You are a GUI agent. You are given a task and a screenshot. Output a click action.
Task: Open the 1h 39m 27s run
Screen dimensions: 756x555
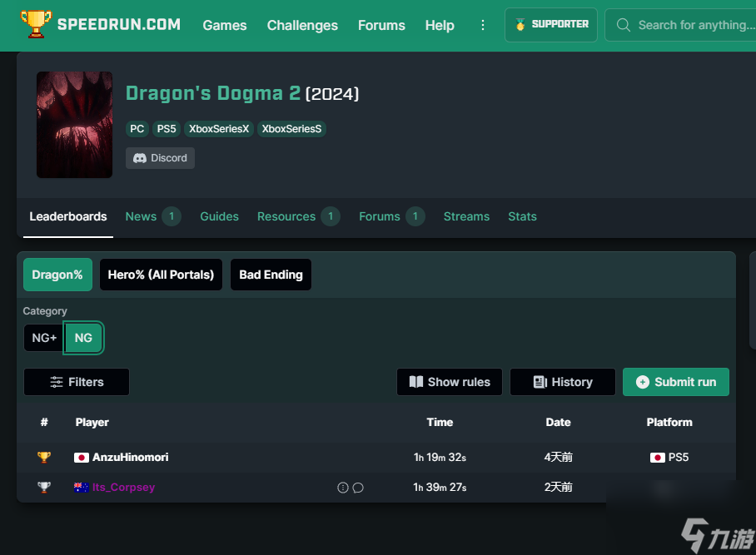point(440,487)
